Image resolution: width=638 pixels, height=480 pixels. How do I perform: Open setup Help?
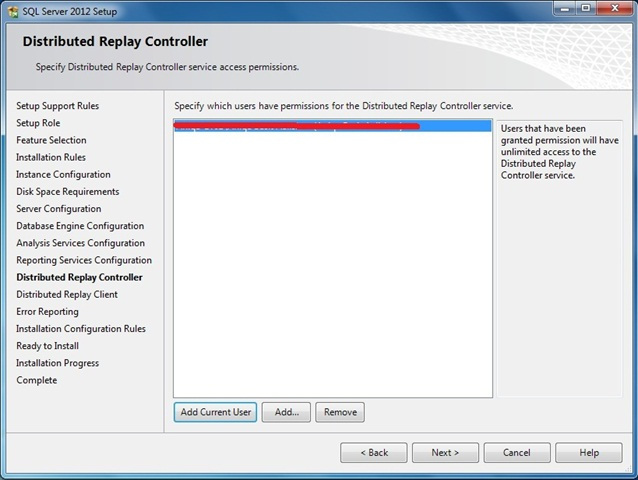click(x=589, y=453)
